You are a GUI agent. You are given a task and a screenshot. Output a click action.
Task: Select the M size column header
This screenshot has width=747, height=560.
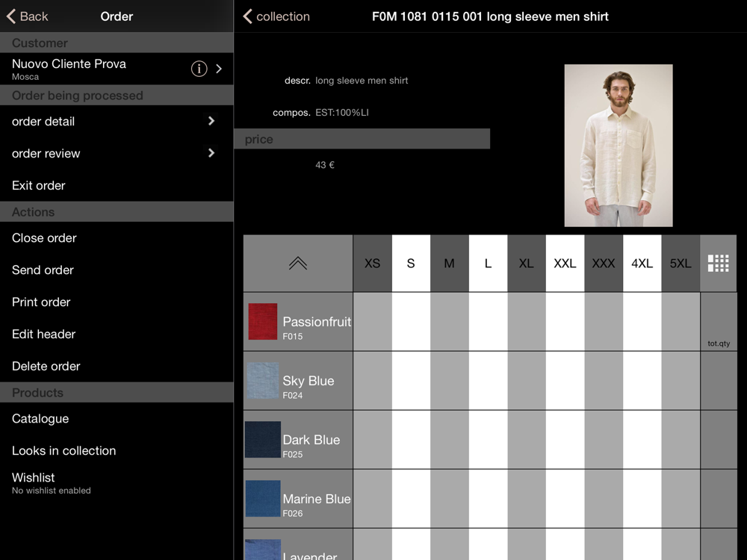[x=449, y=263]
